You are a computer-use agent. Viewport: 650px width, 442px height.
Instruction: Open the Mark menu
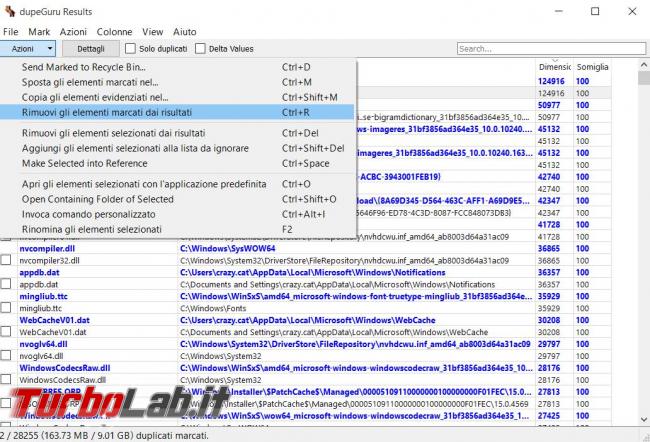[39, 32]
